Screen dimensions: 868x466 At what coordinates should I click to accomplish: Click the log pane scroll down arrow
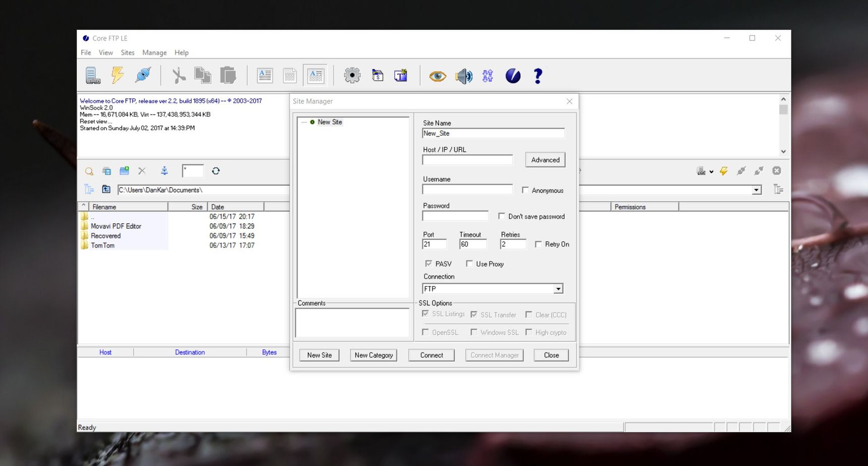coord(783,151)
